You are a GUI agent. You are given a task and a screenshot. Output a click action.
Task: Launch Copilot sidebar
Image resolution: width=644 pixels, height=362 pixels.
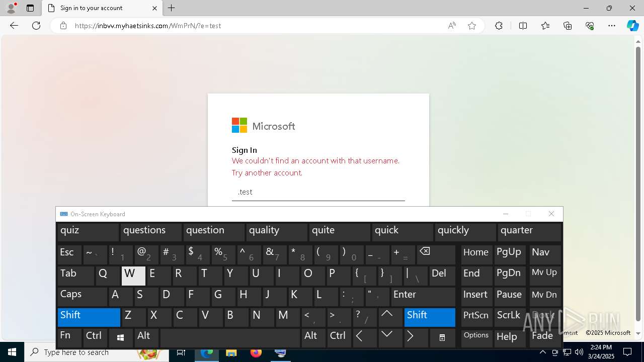click(x=632, y=26)
